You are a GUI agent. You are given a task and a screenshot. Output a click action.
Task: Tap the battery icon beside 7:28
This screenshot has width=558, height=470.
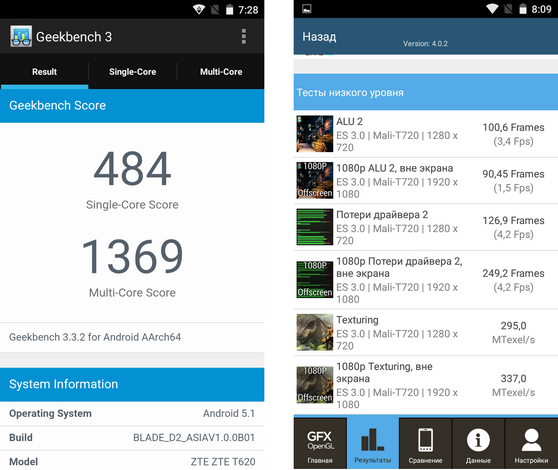tap(230, 10)
